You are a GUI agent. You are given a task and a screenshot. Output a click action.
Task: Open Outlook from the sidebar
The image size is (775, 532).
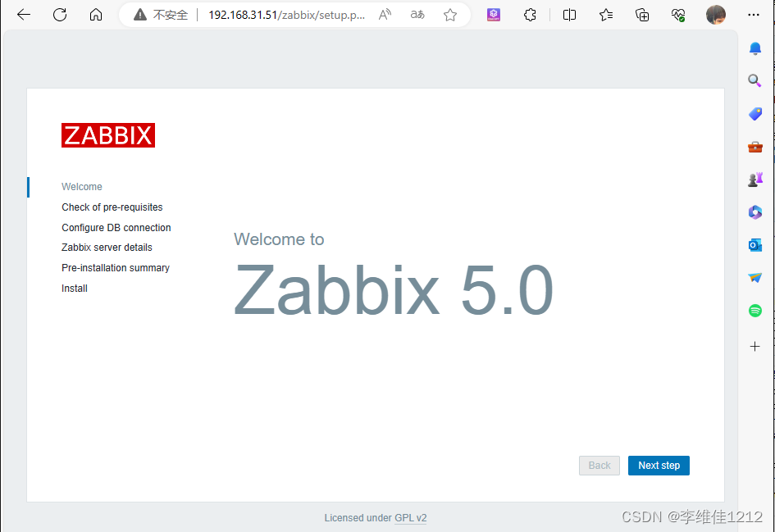pos(754,244)
